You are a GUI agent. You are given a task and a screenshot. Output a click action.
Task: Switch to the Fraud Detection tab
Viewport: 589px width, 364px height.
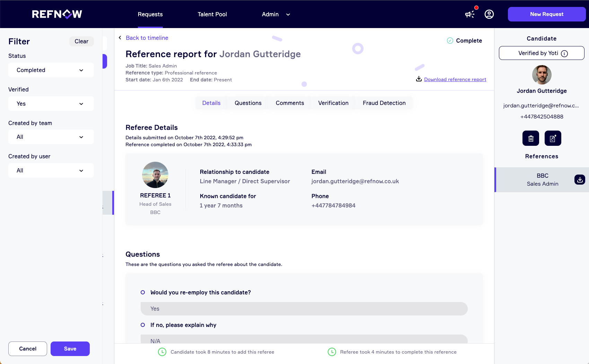(x=384, y=103)
